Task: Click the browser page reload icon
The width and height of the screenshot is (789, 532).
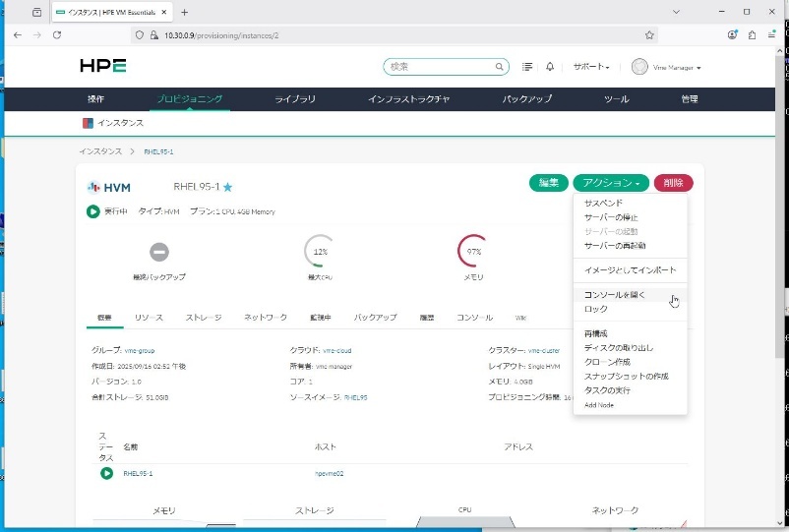Action: [x=57, y=34]
